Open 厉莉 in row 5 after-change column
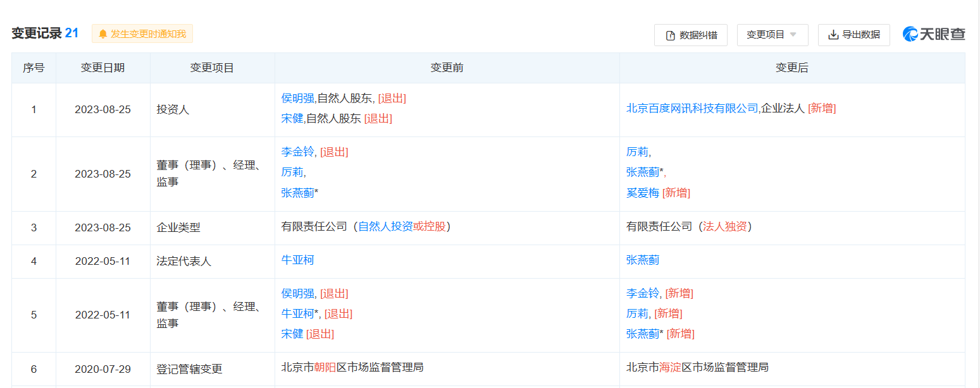The width and height of the screenshot is (980, 388). tap(637, 313)
